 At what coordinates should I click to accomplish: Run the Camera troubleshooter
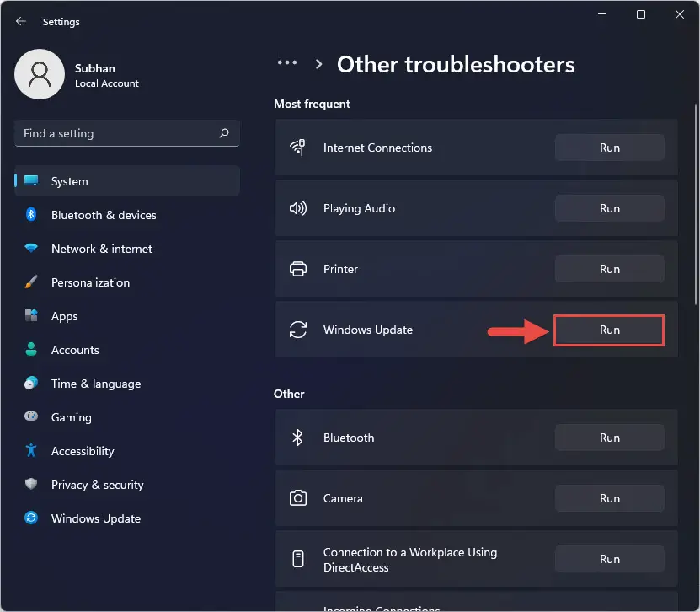(x=609, y=498)
